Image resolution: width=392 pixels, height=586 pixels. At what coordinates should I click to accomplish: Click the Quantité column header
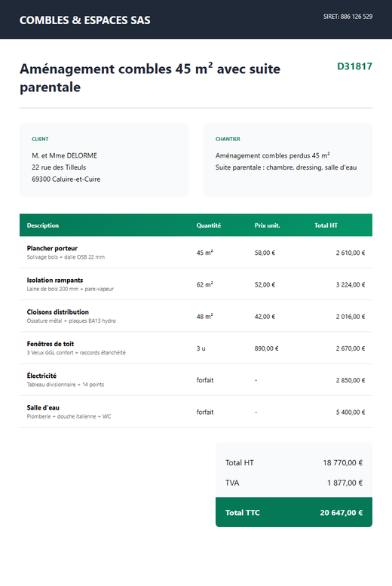pyautogui.click(x=209, y=226)
